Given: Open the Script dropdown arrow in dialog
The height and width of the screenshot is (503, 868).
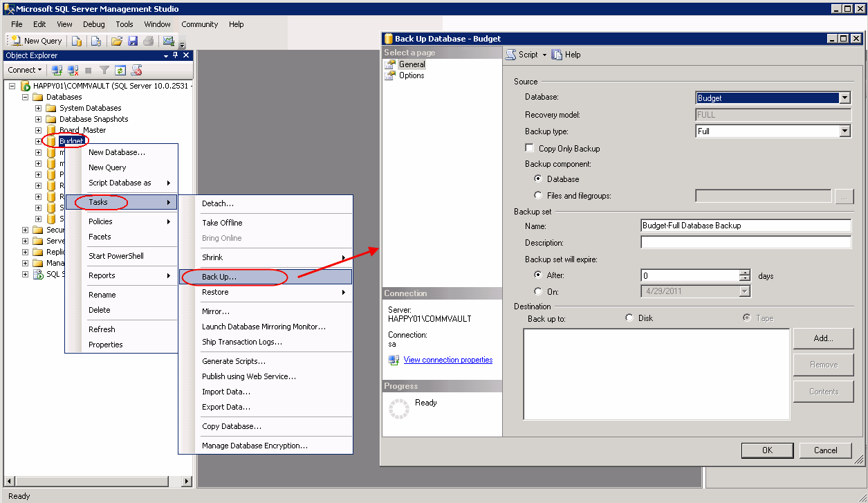Looking at the screenshot, I should pos(544,55).
